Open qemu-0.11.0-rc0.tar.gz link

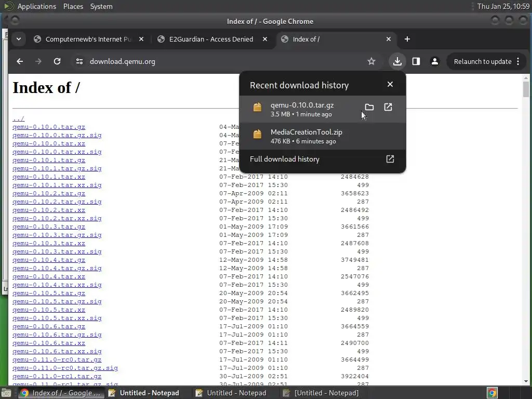pos(57,360)
